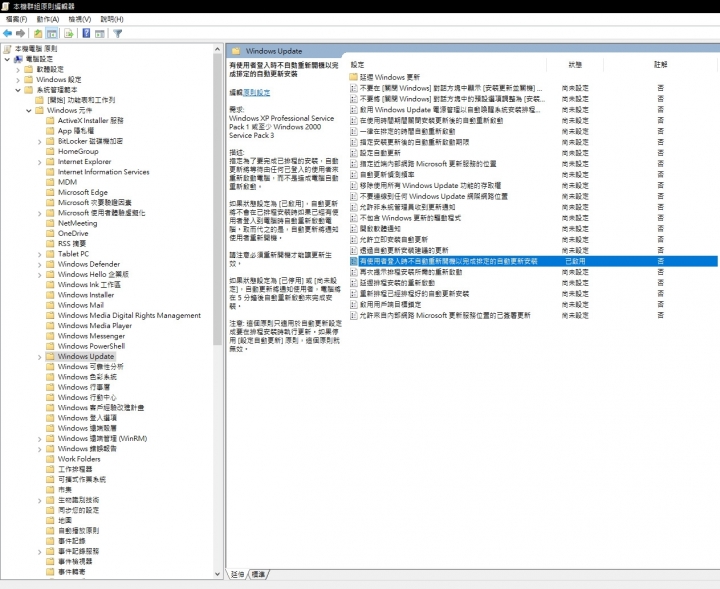Click the tree pane vertical scrollbar thumb
The image size is (720, 589).
pyautogui.click(x=217, y=199)
